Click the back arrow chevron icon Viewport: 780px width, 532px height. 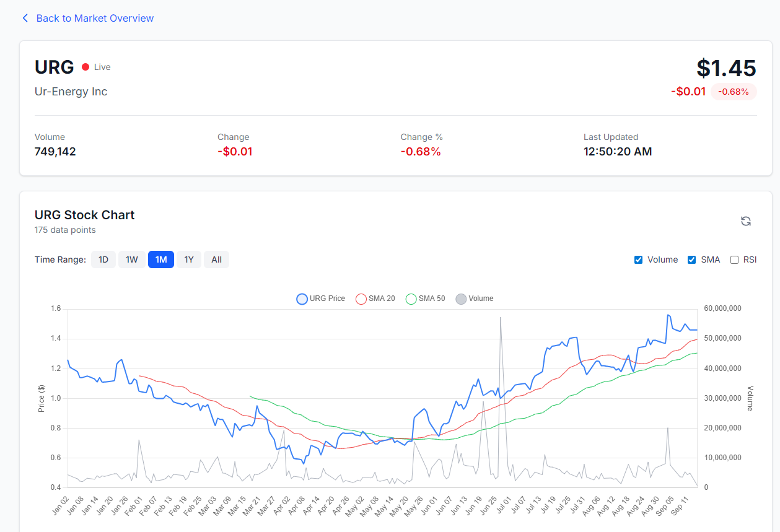(x=25, y=19)
